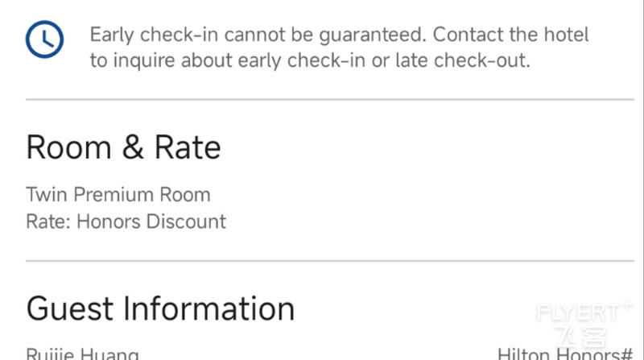
Task: Open the Room & Rate section heading
Action: point(123,147)
